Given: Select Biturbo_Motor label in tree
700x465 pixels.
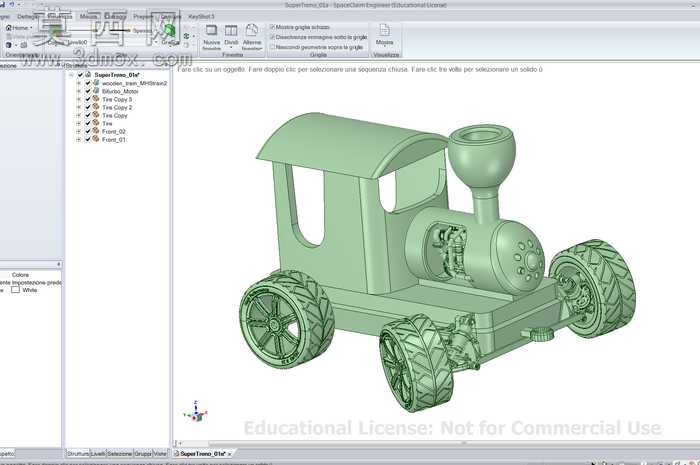Looking at the screenshot, I should pyautogui.click(x=120, y=91).
